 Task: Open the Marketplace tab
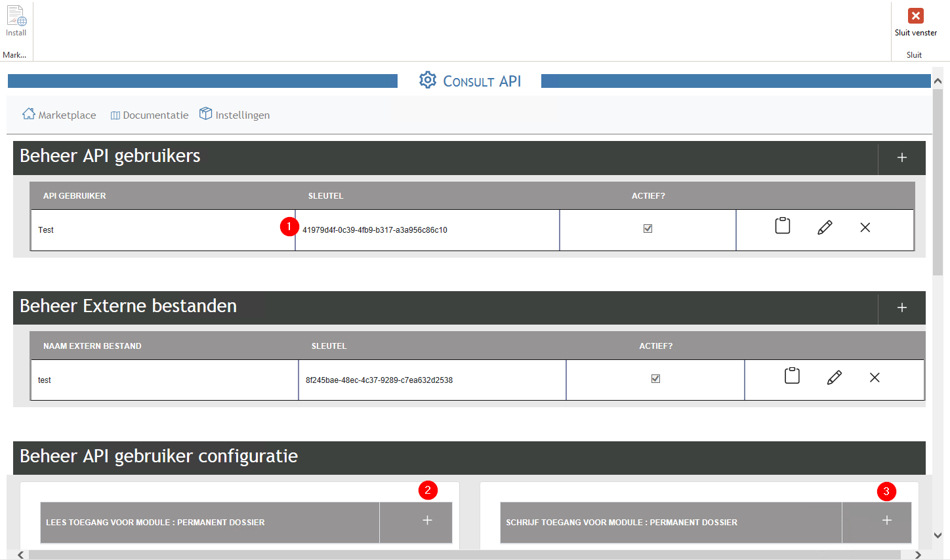pos(60,115)
